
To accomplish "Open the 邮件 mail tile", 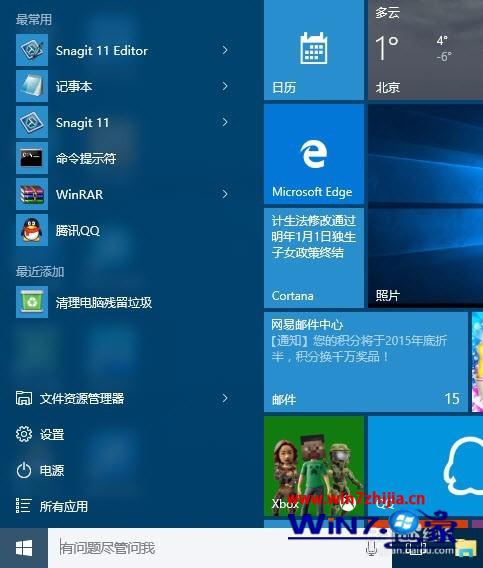I will [366, 362].
